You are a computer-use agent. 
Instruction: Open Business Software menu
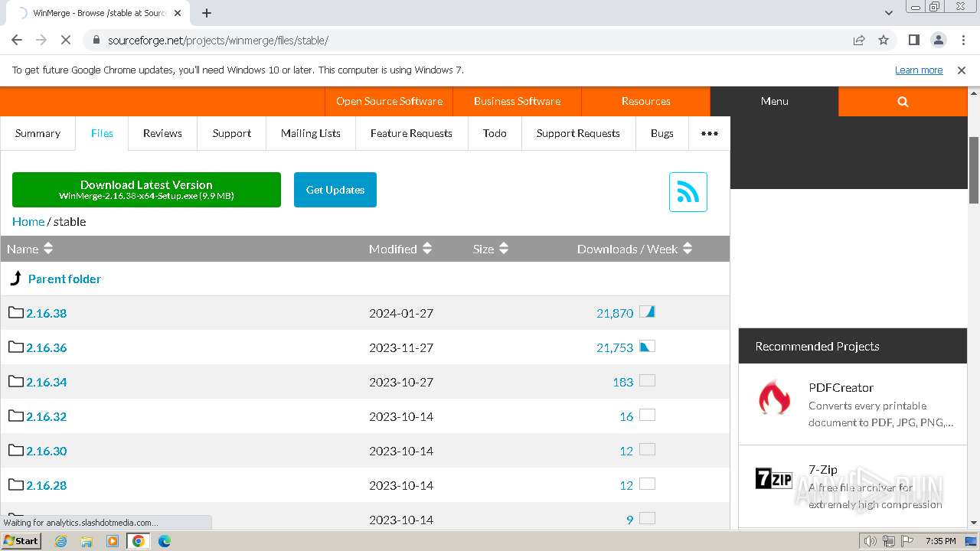coord(517,101)
